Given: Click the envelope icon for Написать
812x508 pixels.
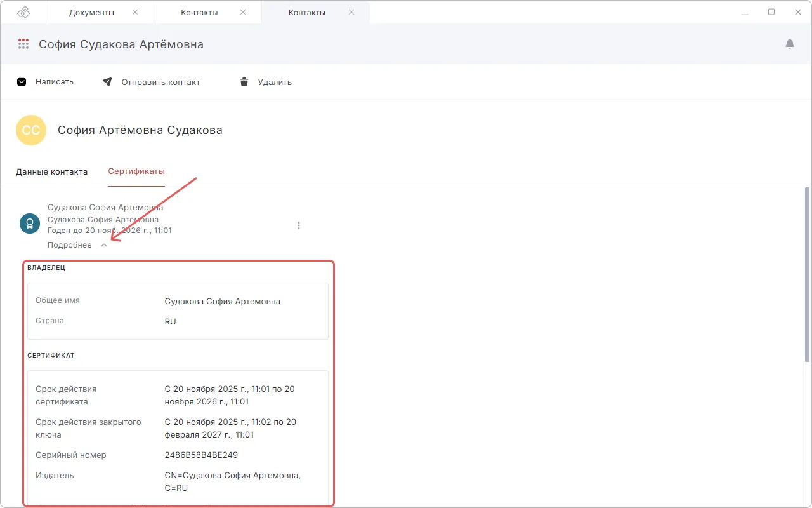Looking at the screenshot, I should pos(22,82).
